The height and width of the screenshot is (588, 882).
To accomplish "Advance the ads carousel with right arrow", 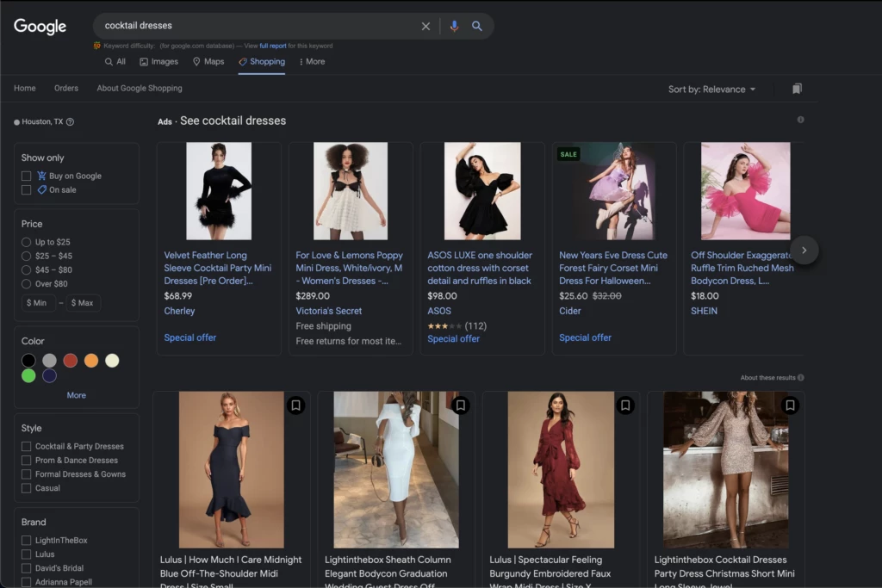I will pos(804,251).
